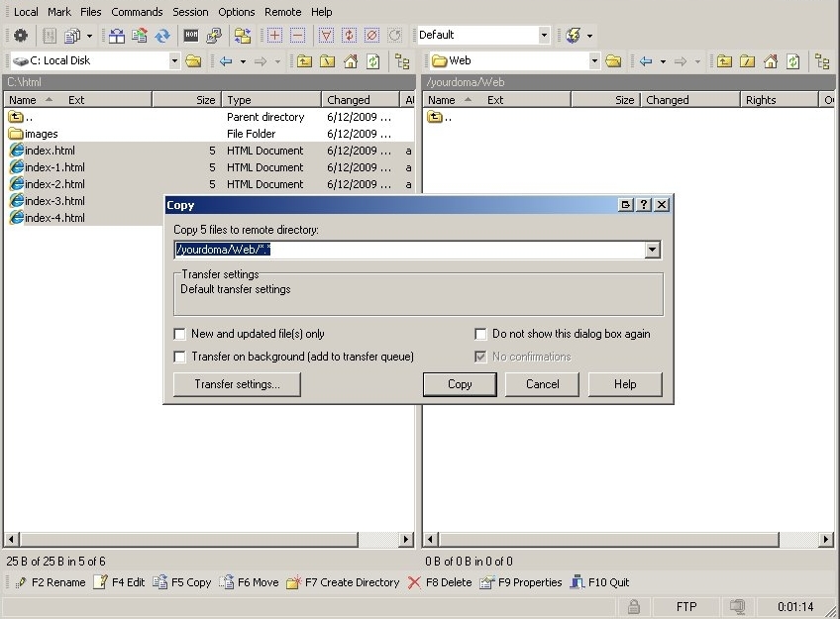Open the Commands menu

(137, 12)
